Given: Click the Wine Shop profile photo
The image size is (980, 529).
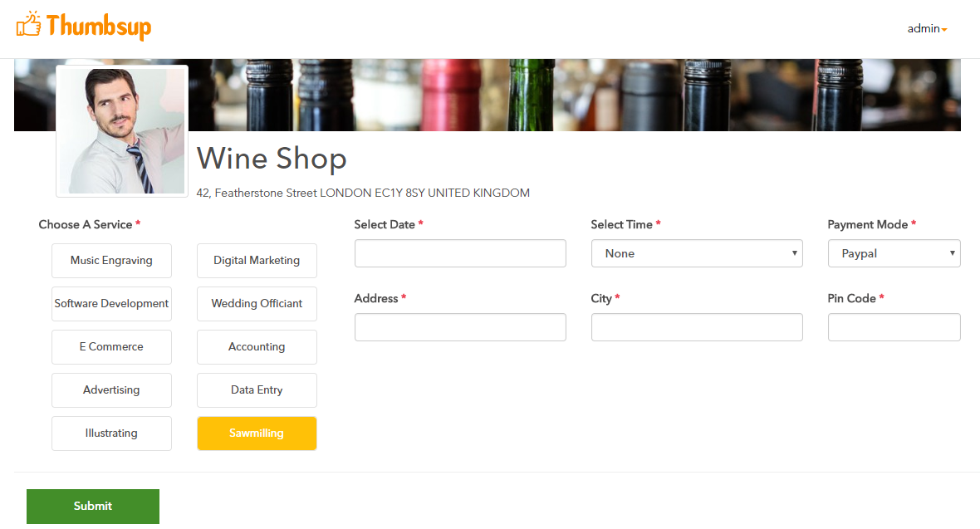Looking at the screenshot, I should click(122, 131).
